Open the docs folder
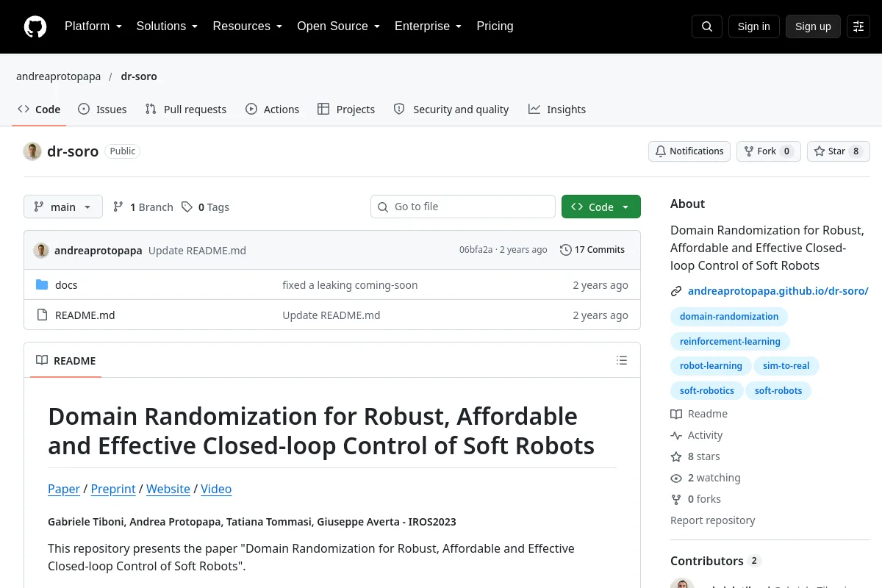 66,285
